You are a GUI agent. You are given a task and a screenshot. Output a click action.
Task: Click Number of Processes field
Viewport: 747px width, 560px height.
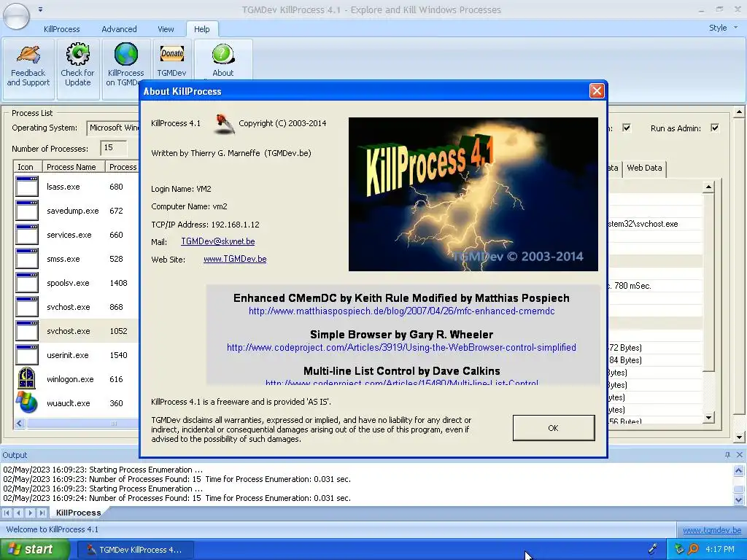(x=113, y=148)
